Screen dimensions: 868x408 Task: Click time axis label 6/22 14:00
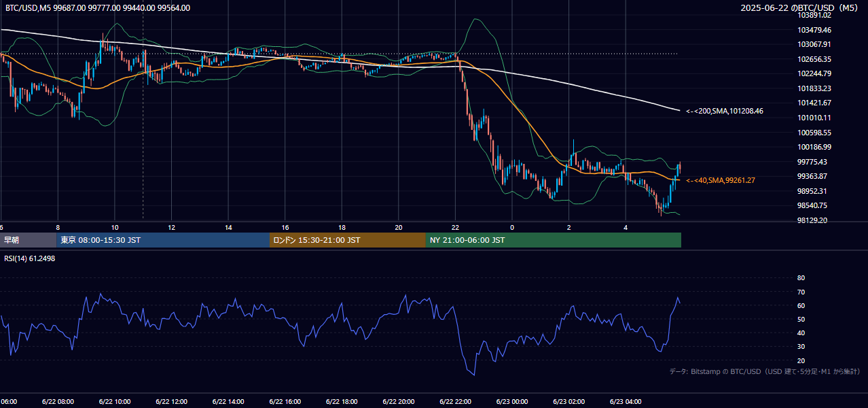[x=228, y=402]
